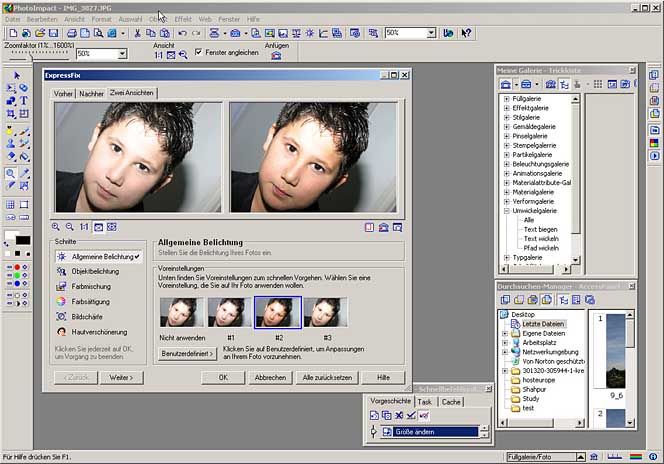Screen dimensions: 664x464
Task: Click the Benutzerdefiniert button
Action: (x=188, y=354)
